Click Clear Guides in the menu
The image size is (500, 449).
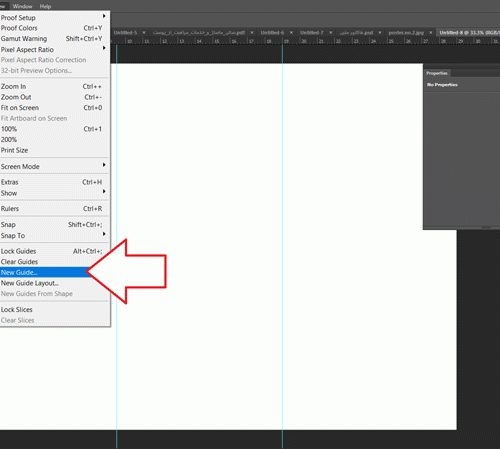[x=55, y=262]
